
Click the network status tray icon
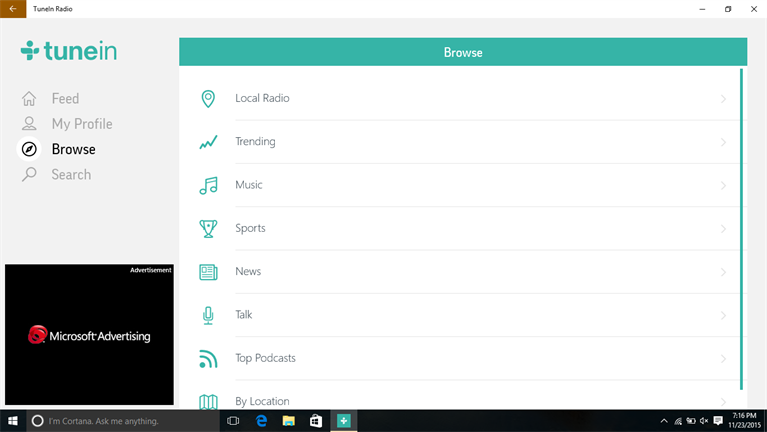tap(677, 421)
